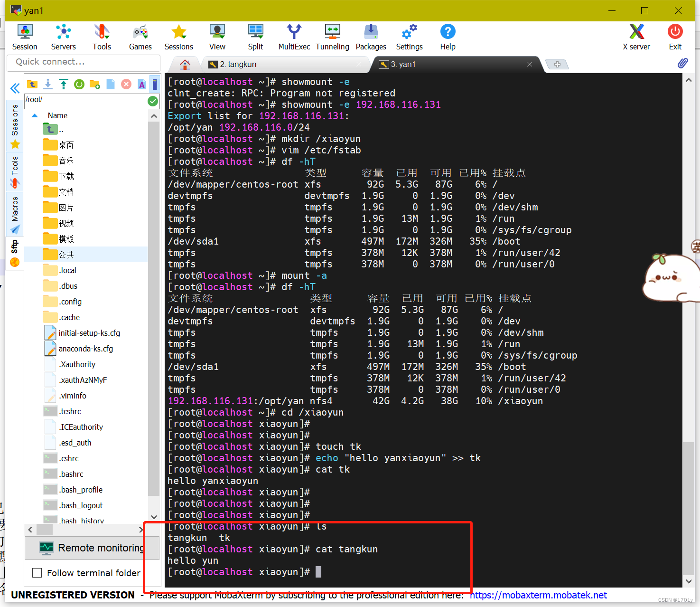This screenshot has width=700, height=607.
Task: Click the rename file 'A' icon
Action: pyautogui.click(x=141, y=84)
